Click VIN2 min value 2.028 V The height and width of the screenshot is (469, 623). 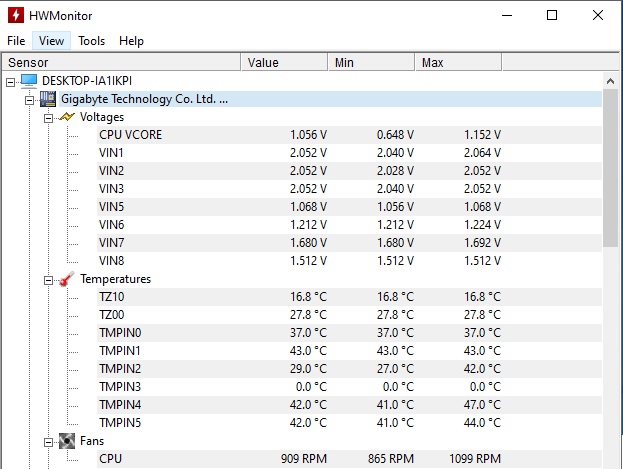(395, 171)
